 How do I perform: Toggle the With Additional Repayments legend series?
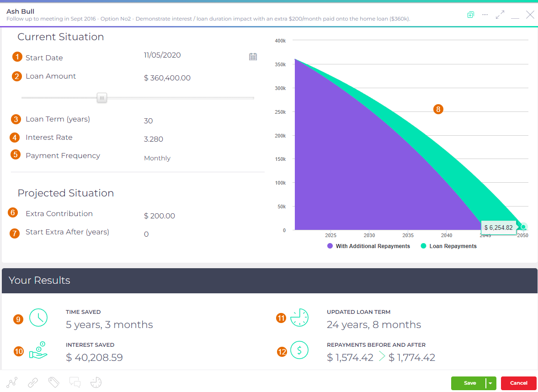pyautogui.click(x=368, y=246)
